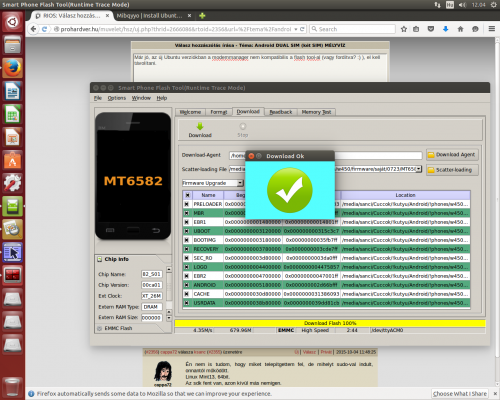Image resolution: width=500 pixels, height=400 pixels.
Task: Bookmark this page with the star icon
Action: pos(404,29)
